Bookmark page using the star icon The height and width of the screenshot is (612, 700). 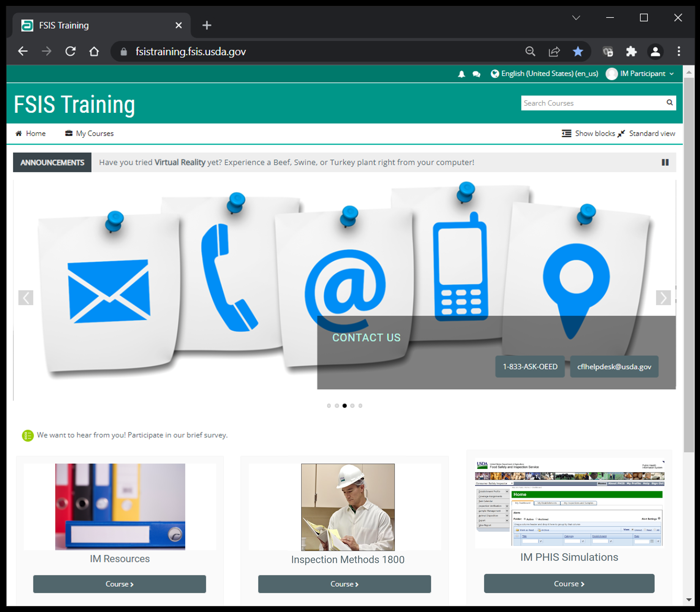578,52
